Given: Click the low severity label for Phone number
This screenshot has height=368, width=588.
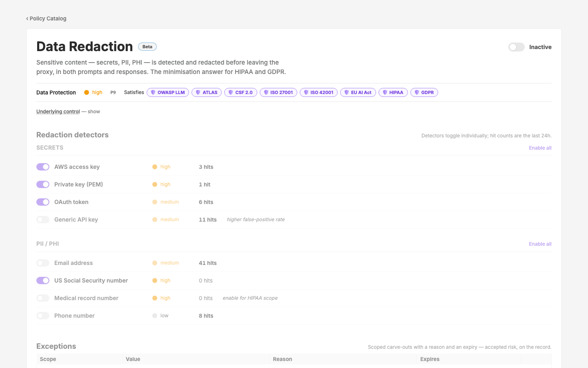Looking at the screenshot, I should pyautogui.click(x=165, y=316).
